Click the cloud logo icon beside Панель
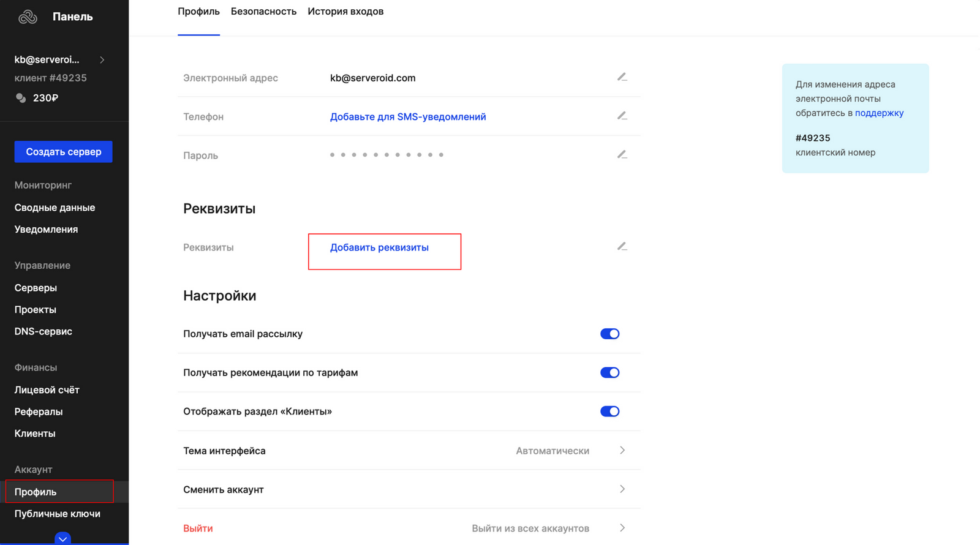The image size is (980, 545). pos(28,17)
